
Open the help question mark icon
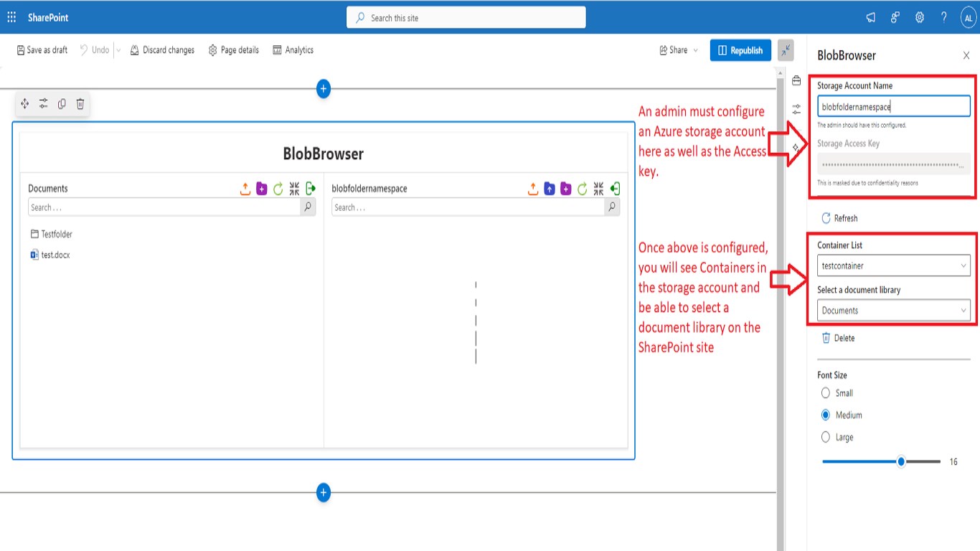click(x=944, y=18)
